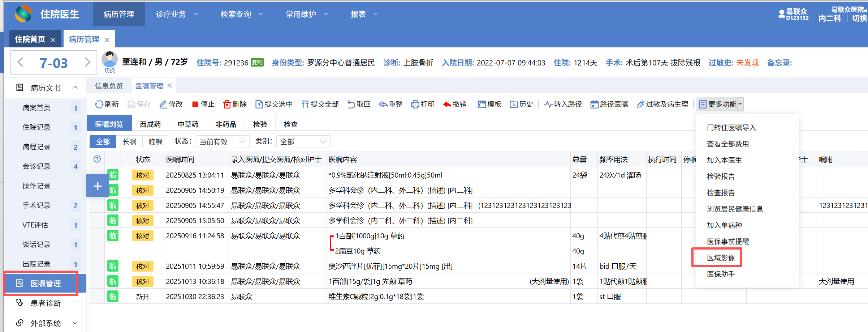The width and height of the screenshot is (868, 332).
Task: Go to previous bed with left arrow
Action: [20, 63]
